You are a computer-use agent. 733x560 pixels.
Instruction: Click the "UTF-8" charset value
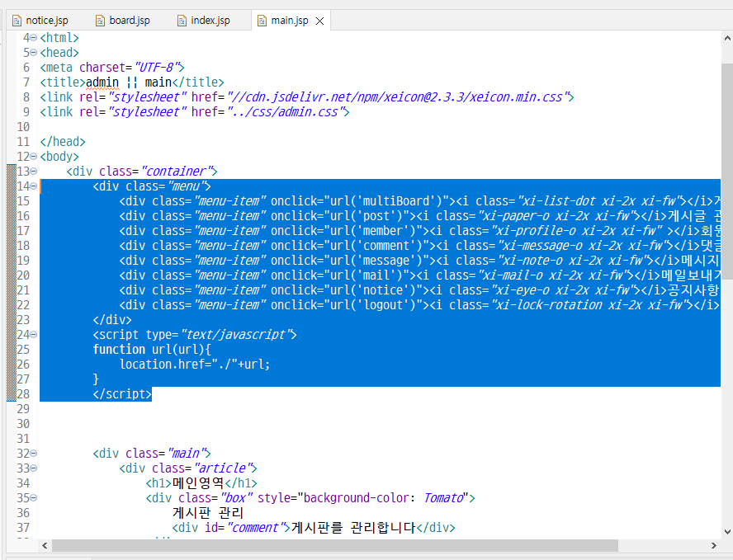157,68
